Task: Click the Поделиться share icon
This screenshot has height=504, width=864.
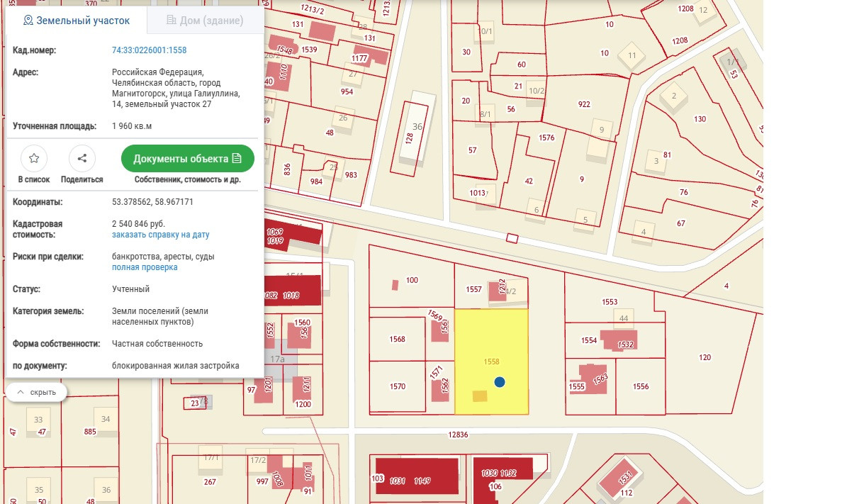Action: 82,159
